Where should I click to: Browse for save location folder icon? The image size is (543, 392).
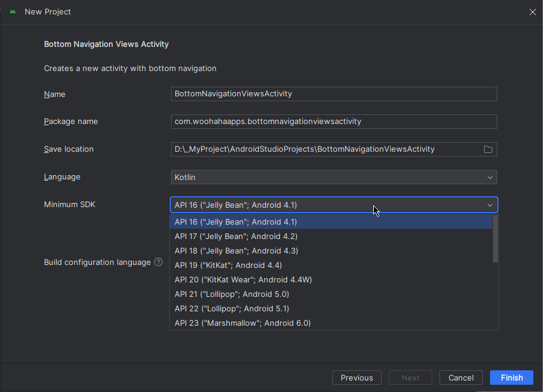coord(488,149)
